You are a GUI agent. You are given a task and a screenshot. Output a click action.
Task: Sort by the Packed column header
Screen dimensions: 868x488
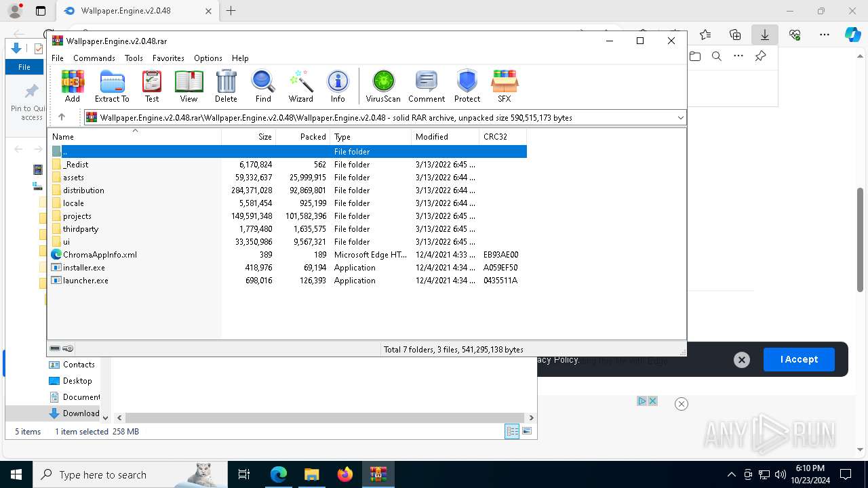coord(303,136)
